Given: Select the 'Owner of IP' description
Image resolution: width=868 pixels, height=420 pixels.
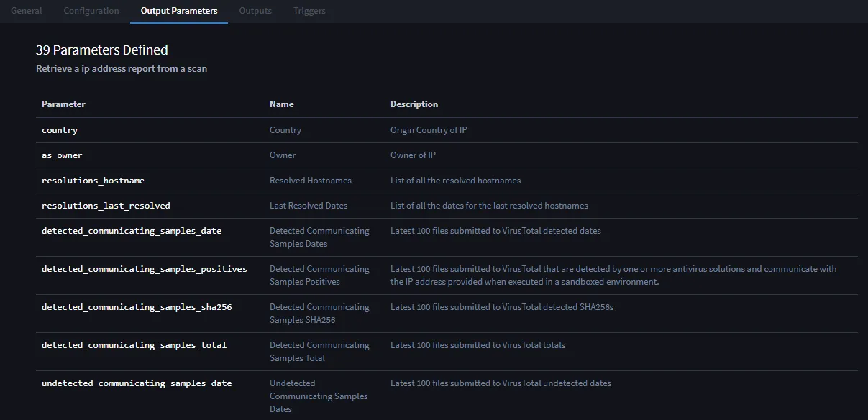Looking at the screenshot, I should (413, 155).
